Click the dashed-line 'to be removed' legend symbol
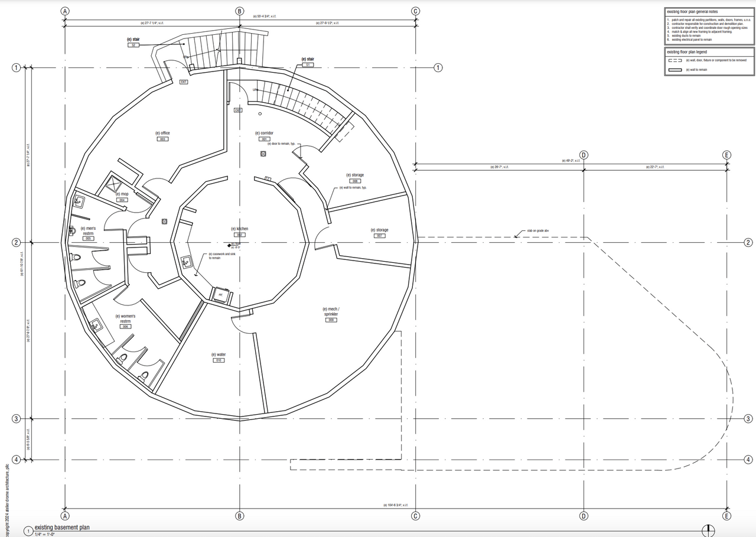756x537 pixels. click(x=674, y=60)
